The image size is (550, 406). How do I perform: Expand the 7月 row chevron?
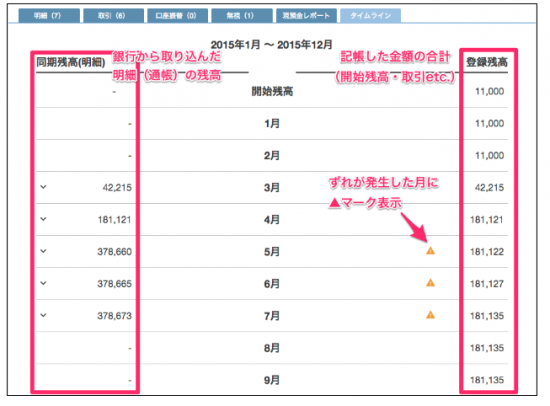(43, 315)
